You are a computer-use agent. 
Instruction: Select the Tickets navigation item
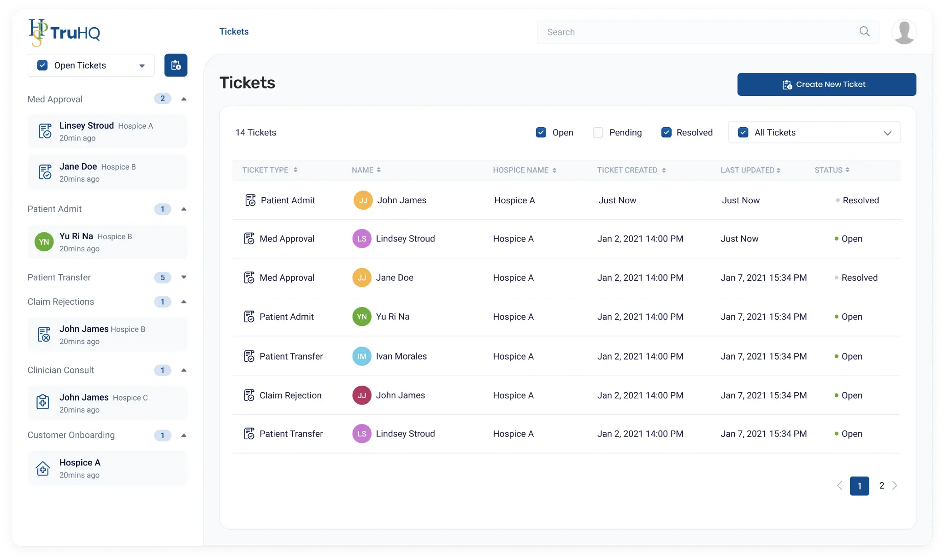pyautogui.click(x=234, y=31)
